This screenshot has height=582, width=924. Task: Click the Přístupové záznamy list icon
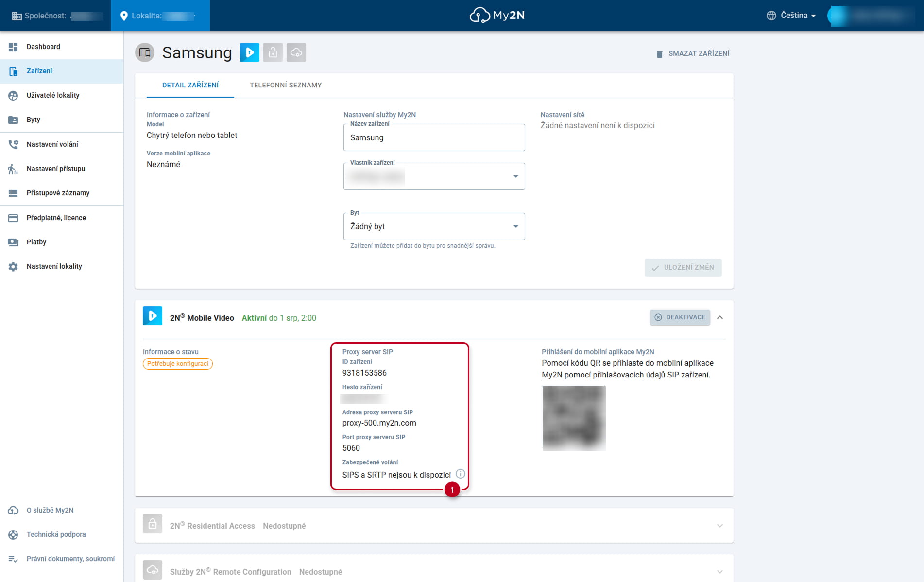click(x=13, y=193)
